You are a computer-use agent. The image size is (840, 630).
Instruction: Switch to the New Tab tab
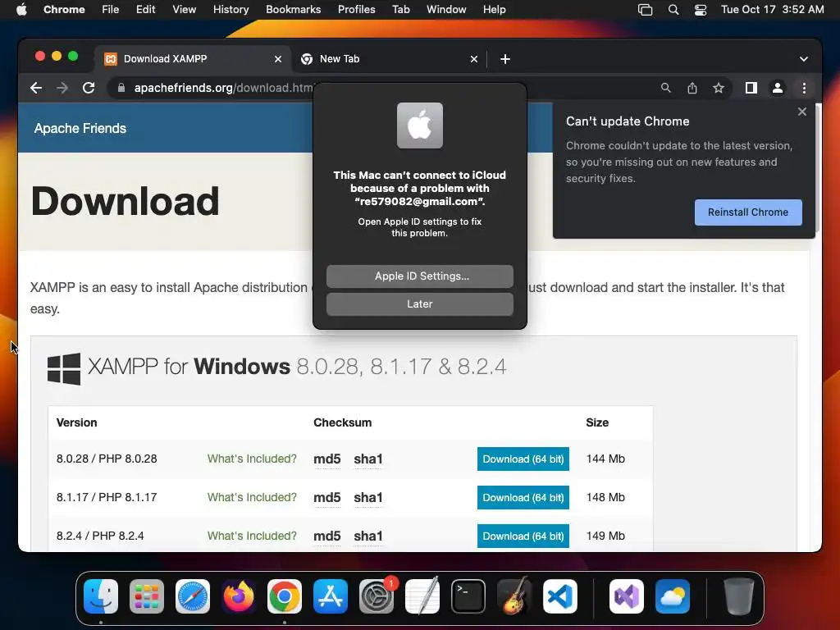click(x=390, y=59)
